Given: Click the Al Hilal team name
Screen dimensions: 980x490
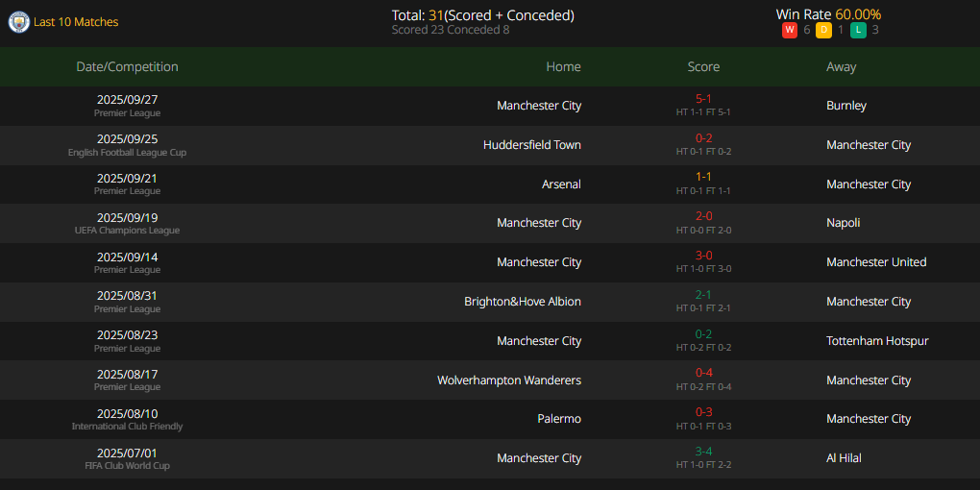Looking at the screenshot, I should 844,458.
